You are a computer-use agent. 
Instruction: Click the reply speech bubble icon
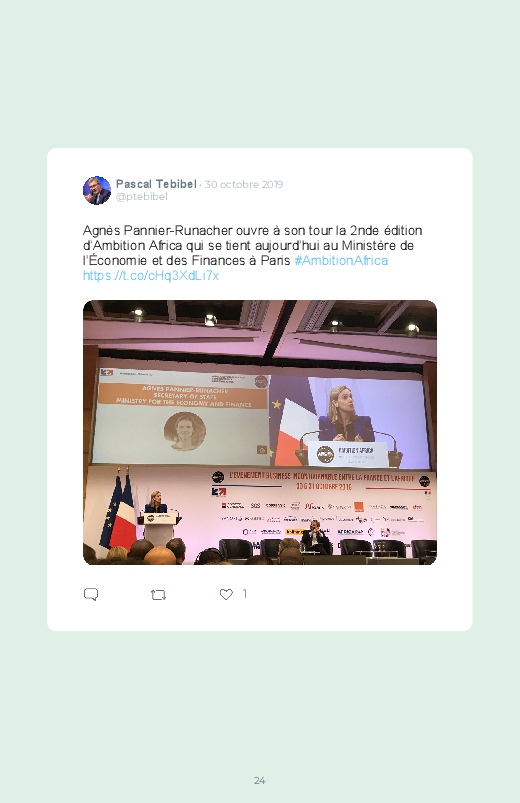pyautogui.click(x=91, y=594)
